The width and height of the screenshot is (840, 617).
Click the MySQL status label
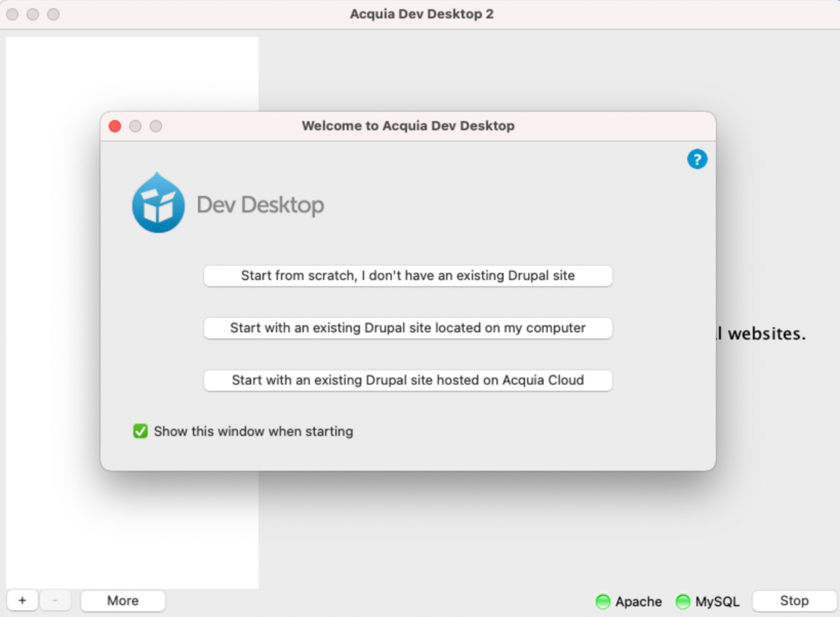pyautogui.click(x=717, y=602)
